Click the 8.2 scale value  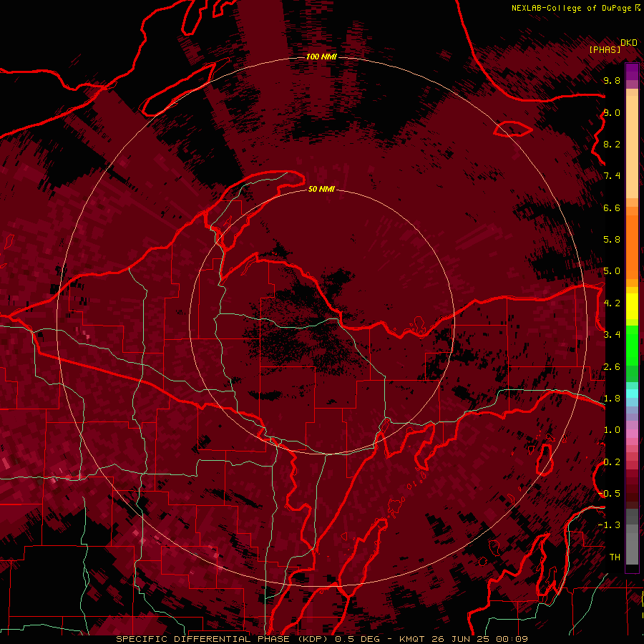pos(612,144)
